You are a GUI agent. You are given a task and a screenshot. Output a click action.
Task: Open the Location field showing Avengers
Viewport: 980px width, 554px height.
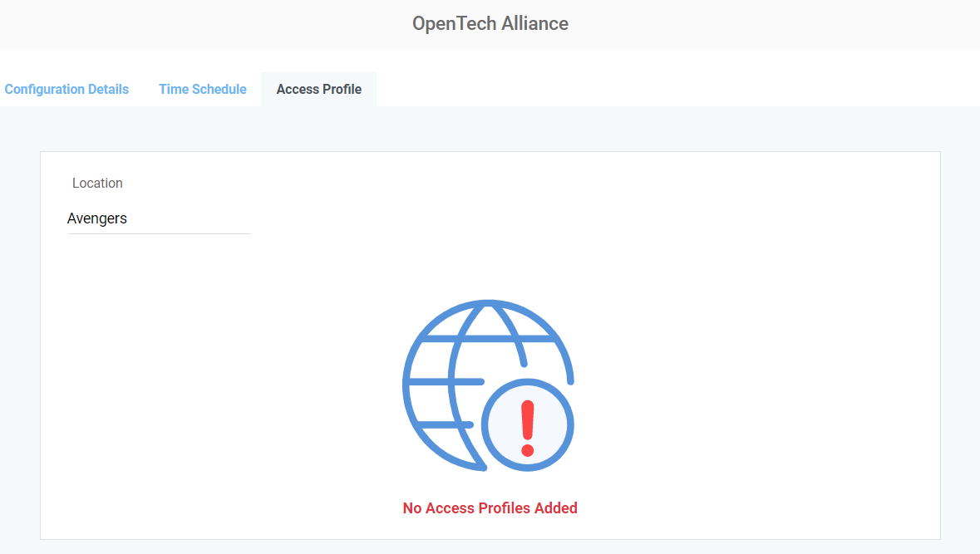pos(159,218)
